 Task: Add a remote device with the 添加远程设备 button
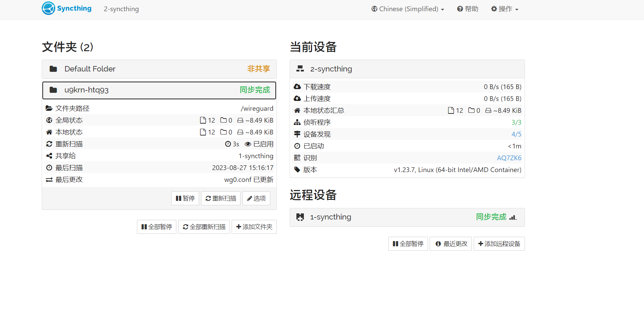[x=499, y=244]
